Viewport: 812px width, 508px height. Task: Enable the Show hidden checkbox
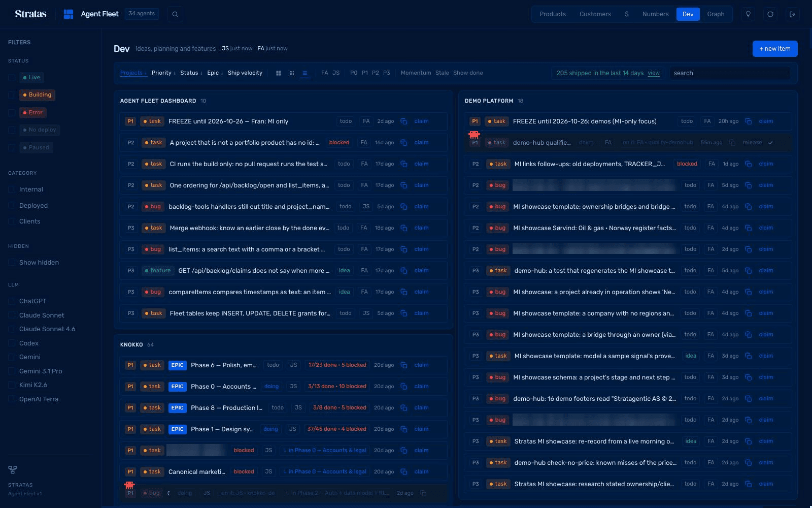click(x=12, y=263)
